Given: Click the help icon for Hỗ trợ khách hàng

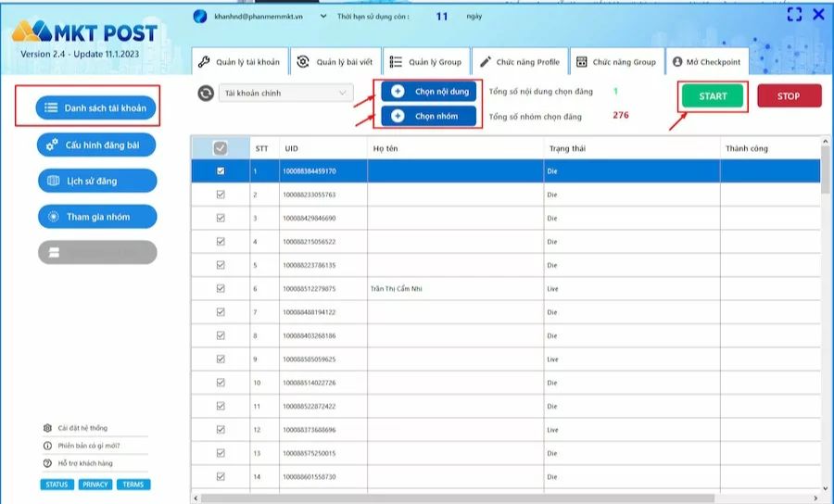Looking at the screenshot, I should point(47,462).
